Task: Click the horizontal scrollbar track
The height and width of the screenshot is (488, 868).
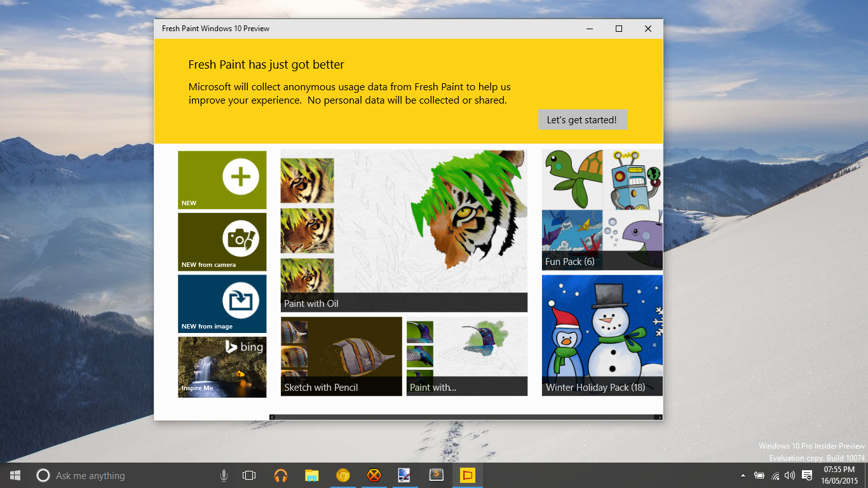Action: [465, 417]
